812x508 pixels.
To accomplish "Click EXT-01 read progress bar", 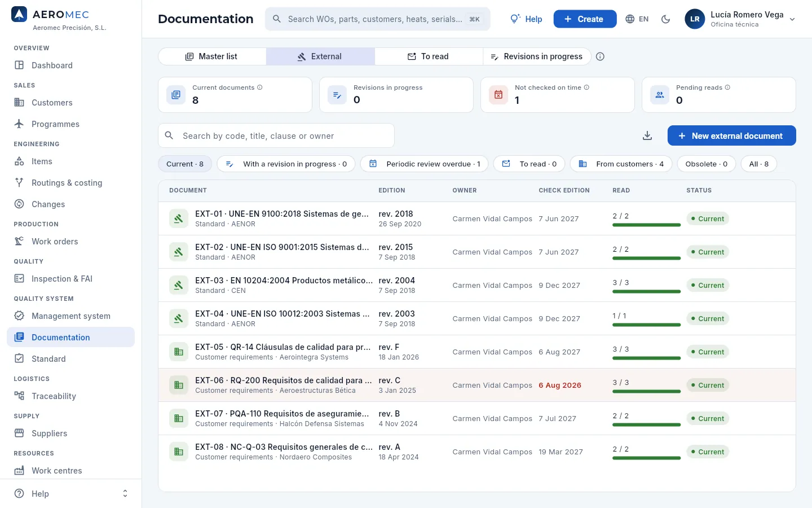I will [x=646, y=225].
